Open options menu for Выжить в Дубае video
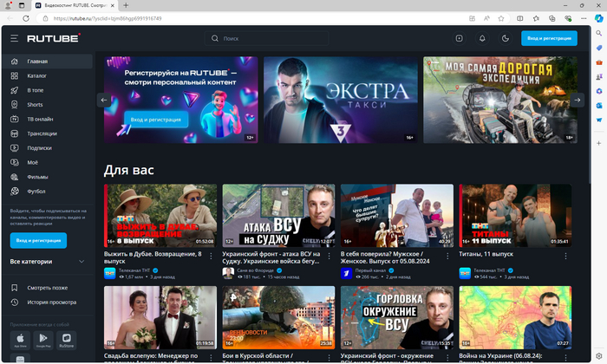 coord(211,256)
